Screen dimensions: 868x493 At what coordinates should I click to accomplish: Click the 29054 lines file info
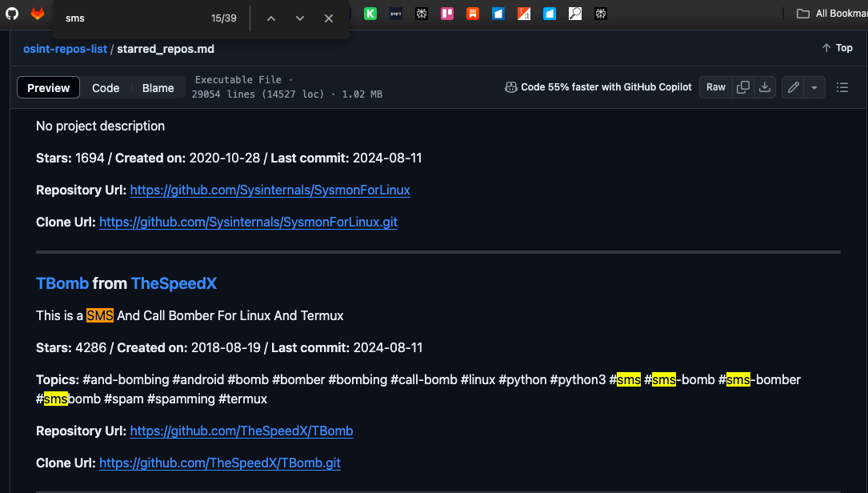click(287, 94)
